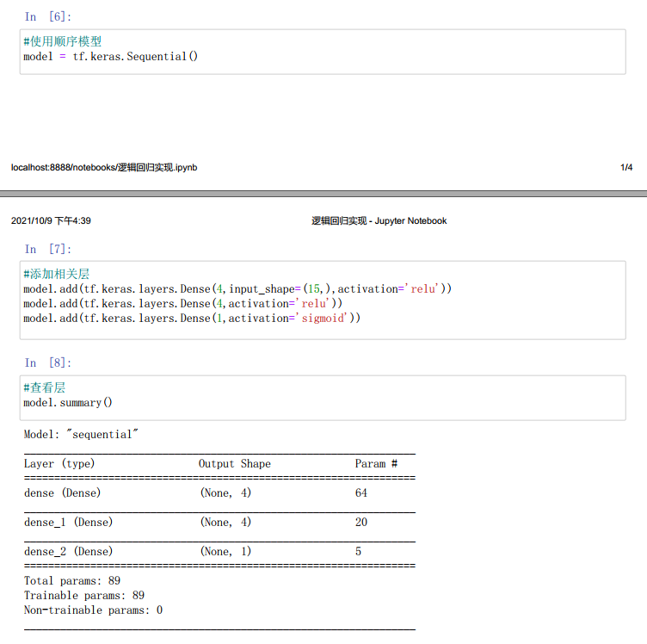Click the dense (Dense) row label

coord(62,493)
